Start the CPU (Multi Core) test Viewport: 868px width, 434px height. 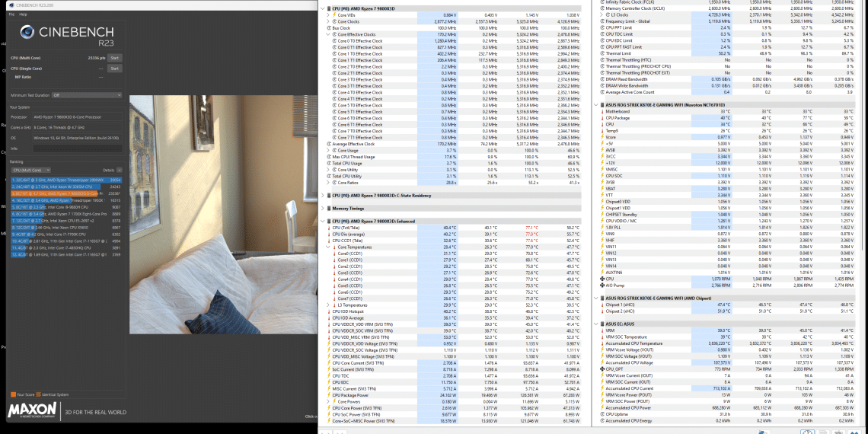point(114,58)
